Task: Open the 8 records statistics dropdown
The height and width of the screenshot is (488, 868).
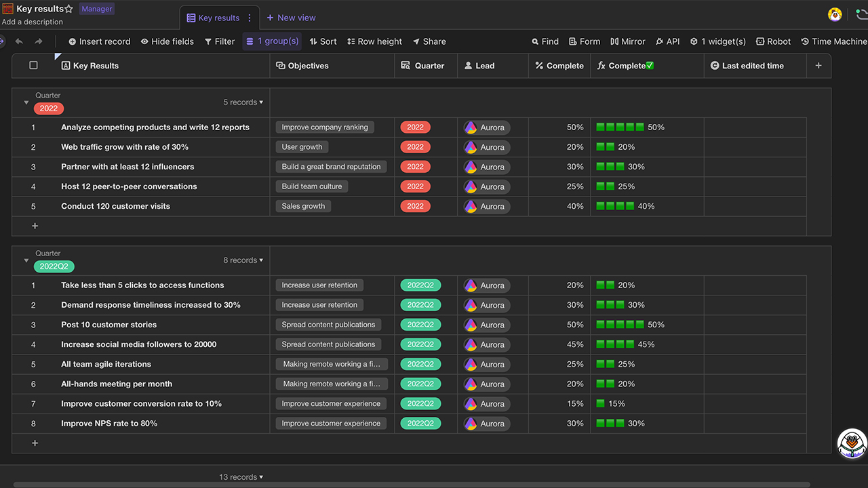Action: coord(243,260)
